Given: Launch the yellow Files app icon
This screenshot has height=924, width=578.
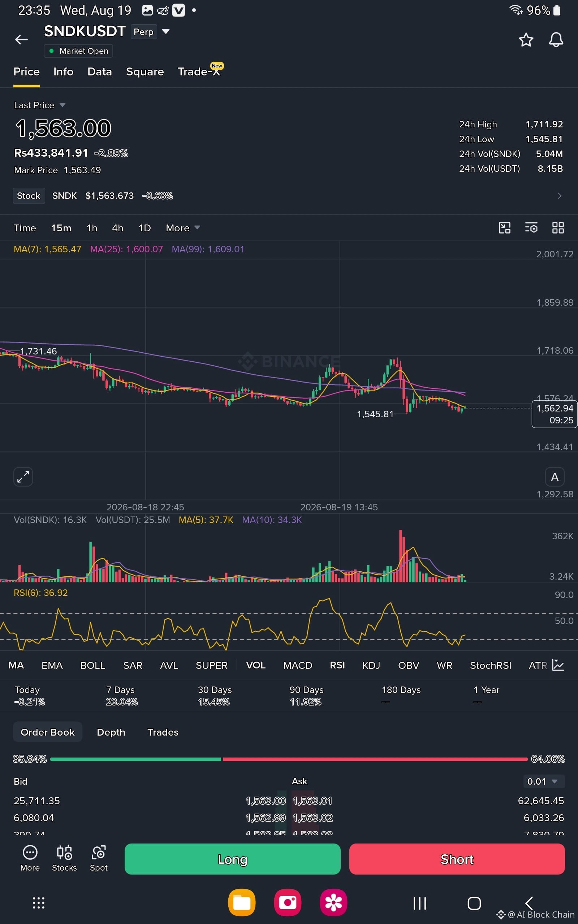Looking at the screenshot, I should tap(242, 903).
